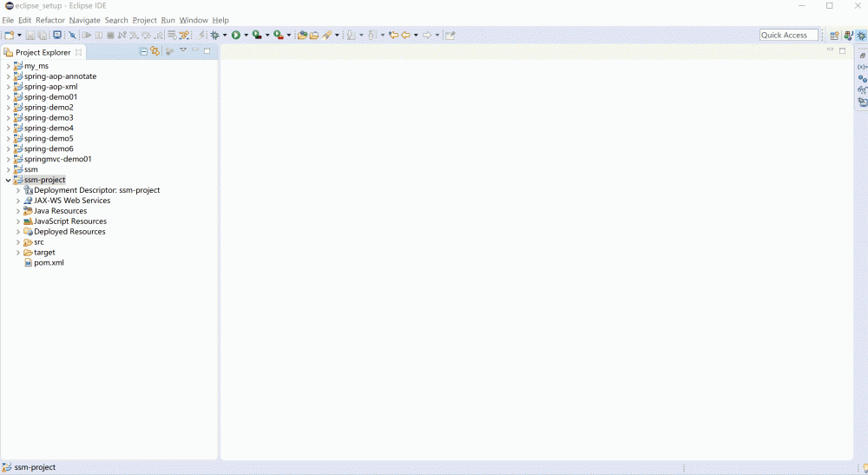Click the New wizard toolbar icon
868x475 pixels.
click(x=10, y=35)
